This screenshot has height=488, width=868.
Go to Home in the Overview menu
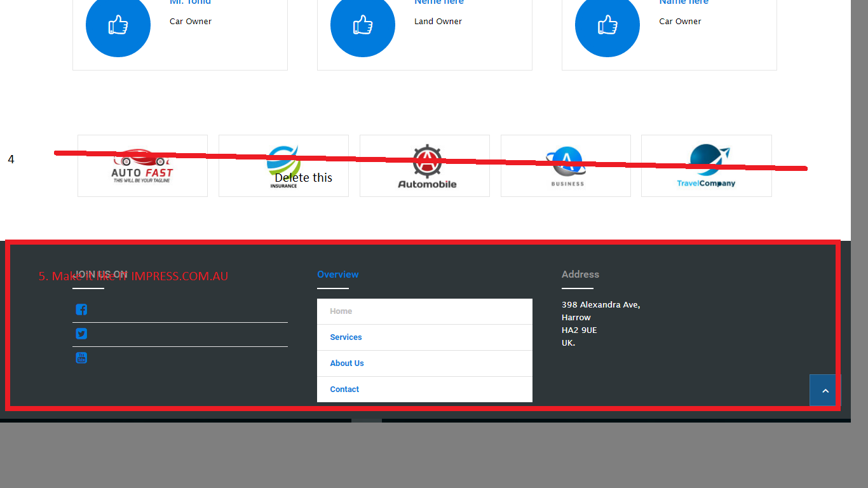(341, 311)
